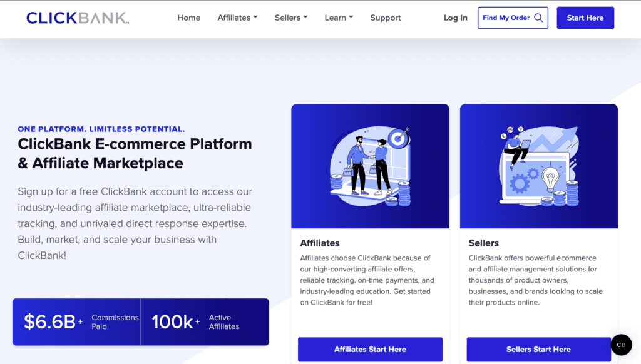This screenshot has height=364, width=641.
Task: Click the Find My Order button
Action: (x=513, y=18)
